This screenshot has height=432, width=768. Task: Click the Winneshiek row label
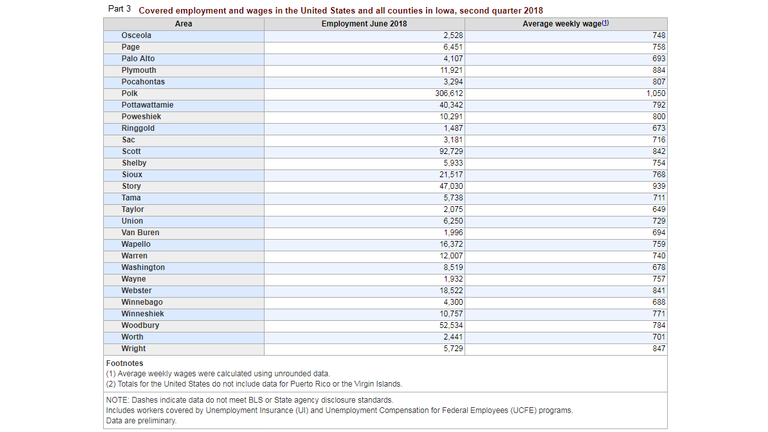click(x=142, y=313)
